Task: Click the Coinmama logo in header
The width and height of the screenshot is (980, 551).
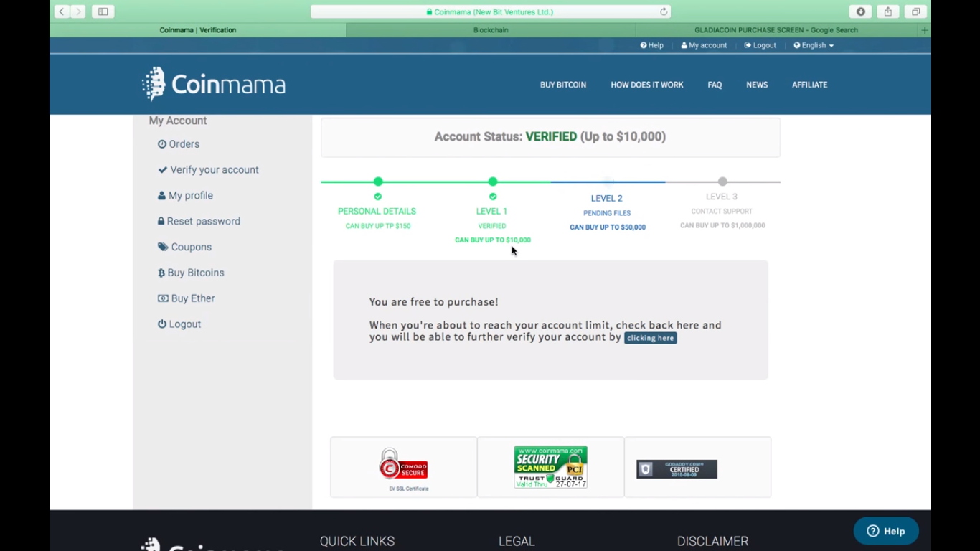Action: point(214,85)
